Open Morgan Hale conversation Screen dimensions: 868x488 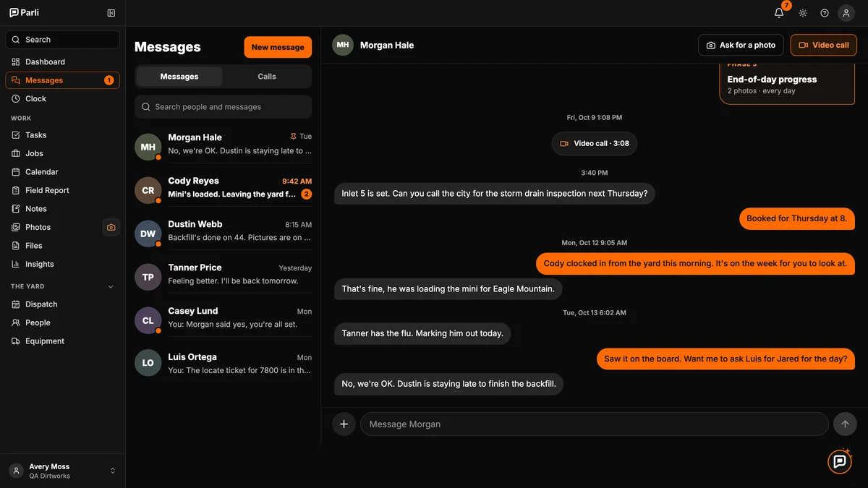pos(224,147)
